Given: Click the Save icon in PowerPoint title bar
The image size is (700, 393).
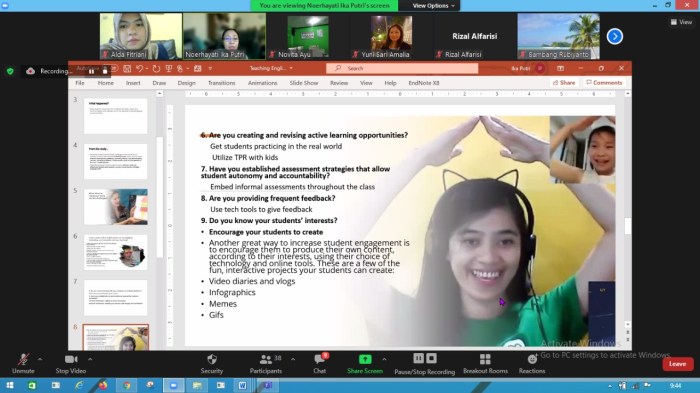Looking at the screenshot, I should [127, 68].
